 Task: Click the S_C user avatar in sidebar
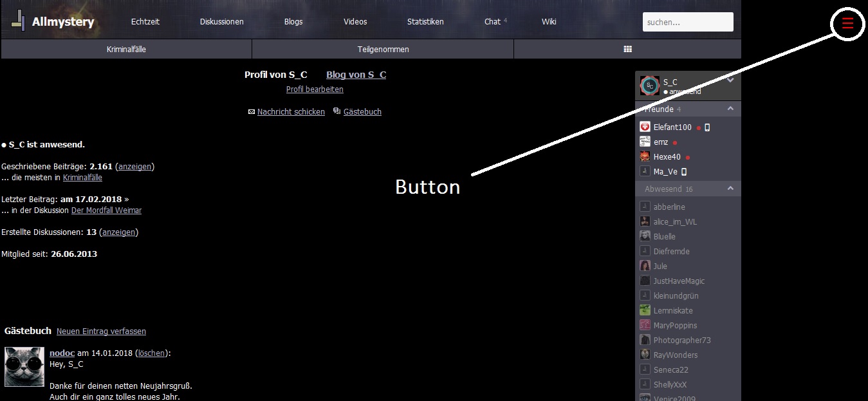coord(650,86)
